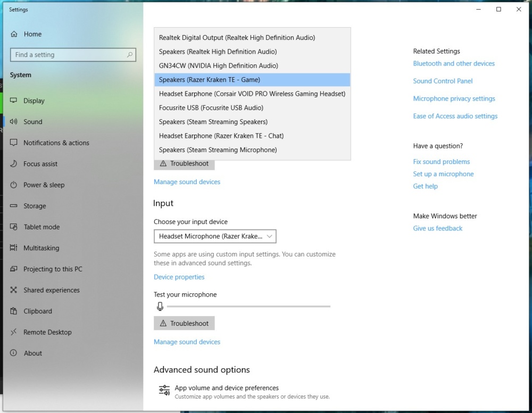The height and width of the screenshot is (413, 532).
Task: Click the Remote Desktop icon
Action: (14, 332)
